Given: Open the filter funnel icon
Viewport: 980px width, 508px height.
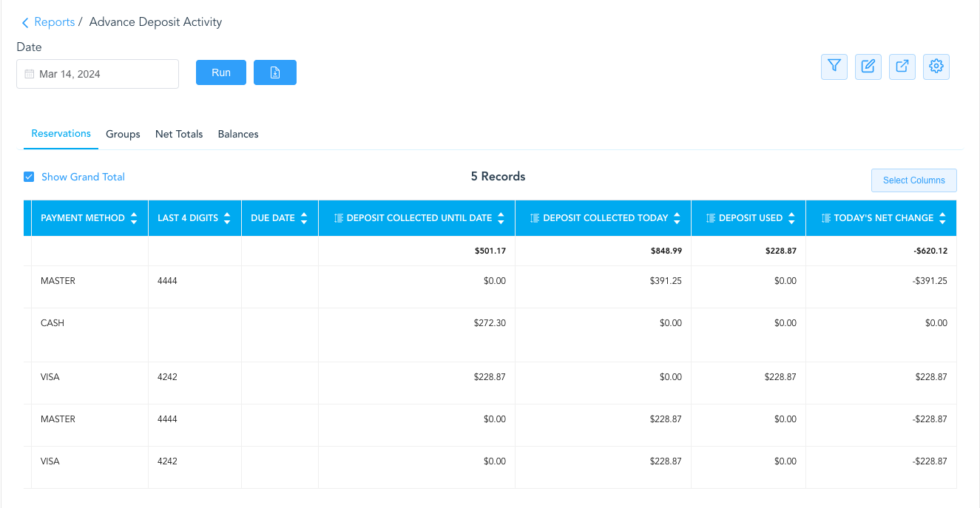Looking at the screenshot, I should (834, 66).
